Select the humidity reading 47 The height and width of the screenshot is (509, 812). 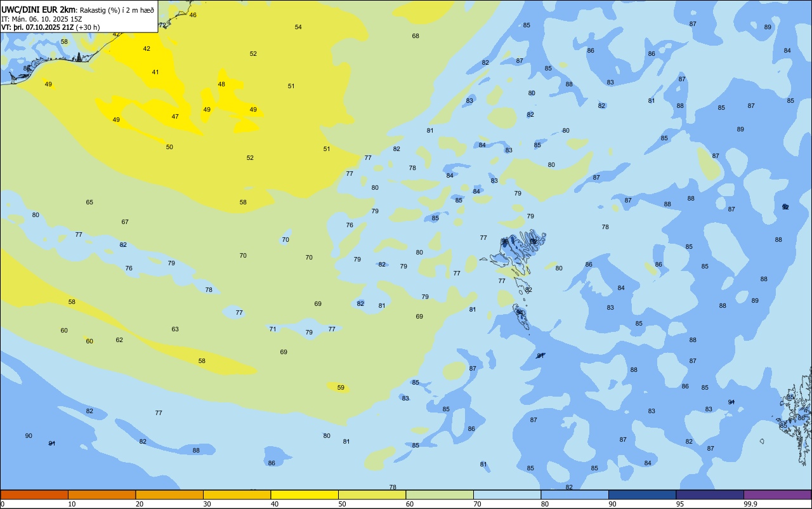coord(175,116)
